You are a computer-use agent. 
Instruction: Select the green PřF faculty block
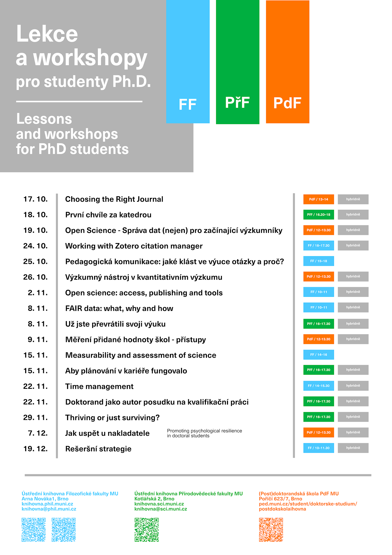238,62
